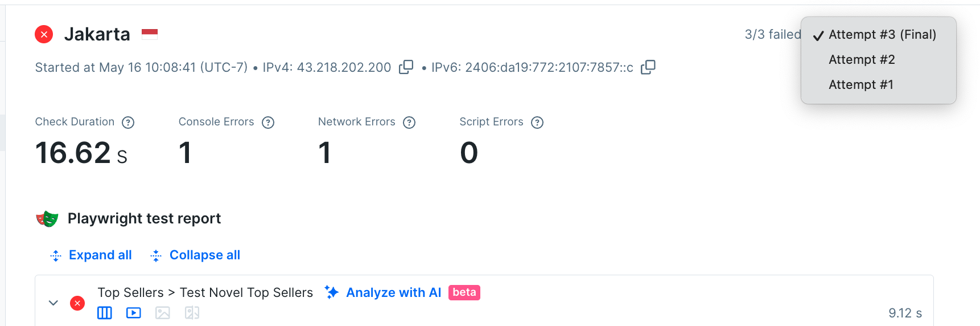Open the Test Novel Top Sellers result
The image size is (980, 326).
[246, 293]
